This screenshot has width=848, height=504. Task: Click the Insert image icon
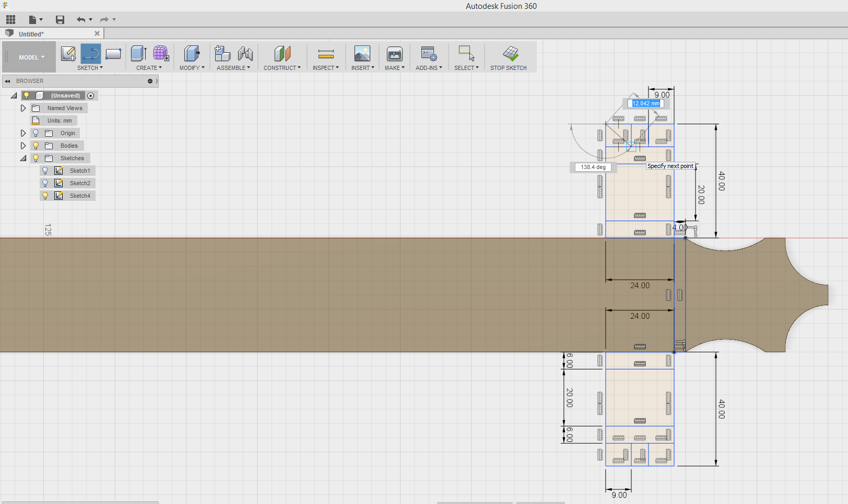pyautogui.click(x=362, y=53)
